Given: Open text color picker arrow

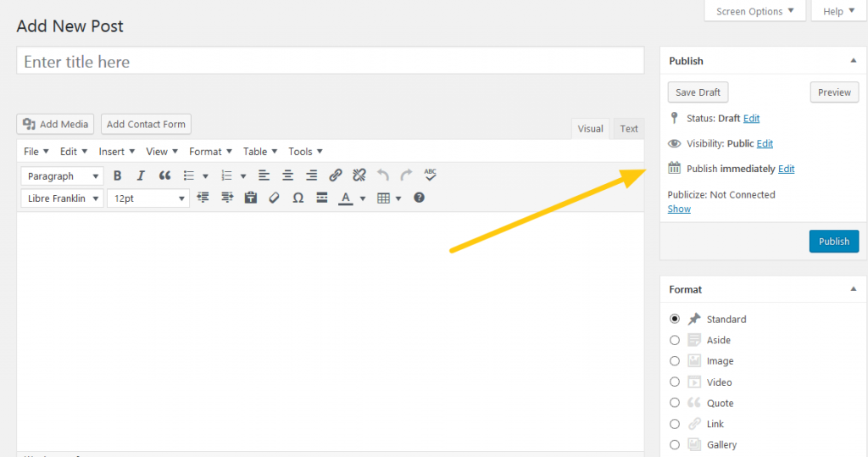Looking at the screenshot, I should pos(363,198).
